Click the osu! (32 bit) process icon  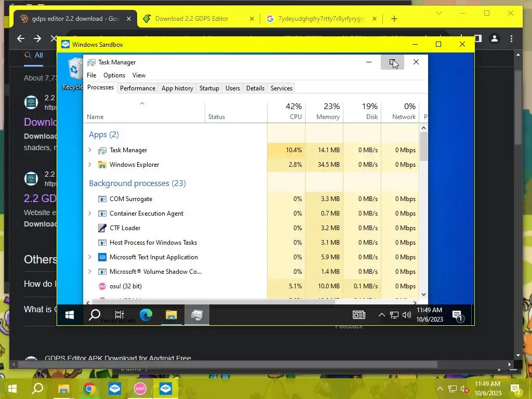click(102, 286)
